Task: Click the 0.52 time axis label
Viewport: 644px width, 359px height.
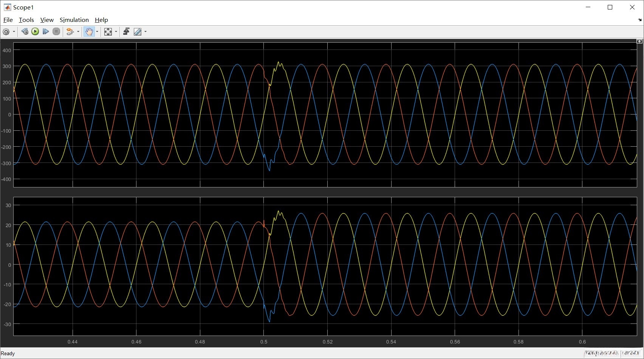Action: pyautogui.click(x=328, y=342)
